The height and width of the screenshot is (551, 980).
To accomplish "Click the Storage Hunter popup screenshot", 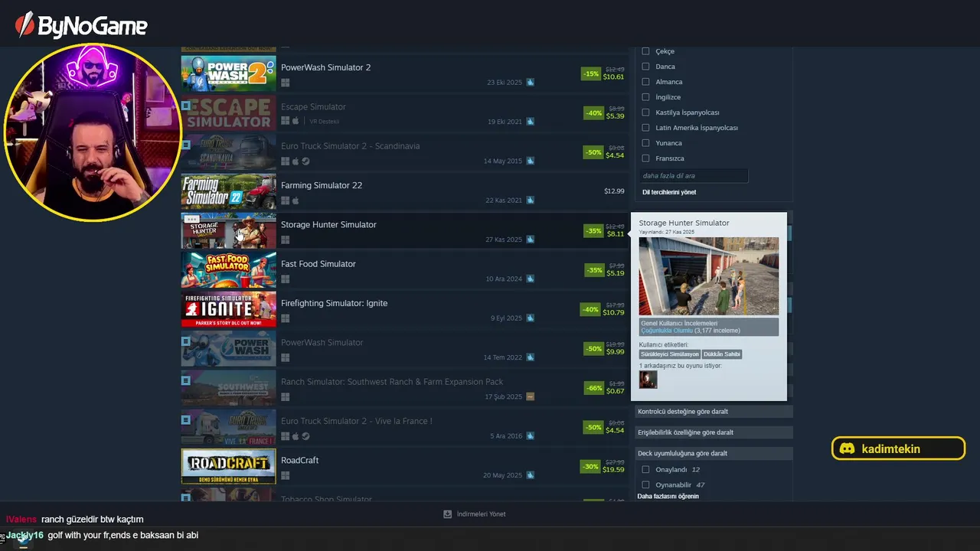I will click(x=709, y=276).
